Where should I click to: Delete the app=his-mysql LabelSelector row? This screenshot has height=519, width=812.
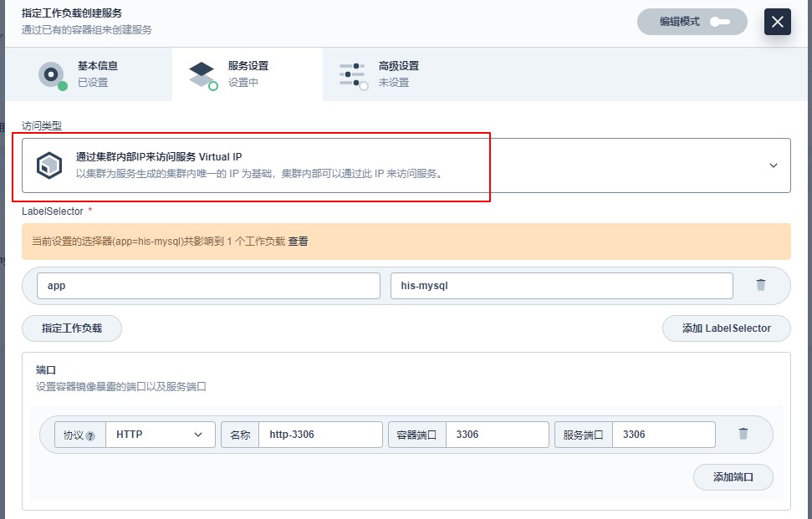coord(761,285)
